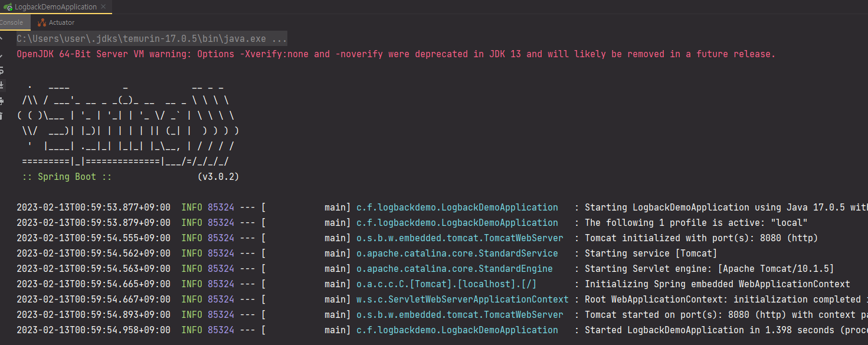Click the ':: Spring Boot ::' label
This screenshot has height=345, width=868.
(x=67, y=177)
